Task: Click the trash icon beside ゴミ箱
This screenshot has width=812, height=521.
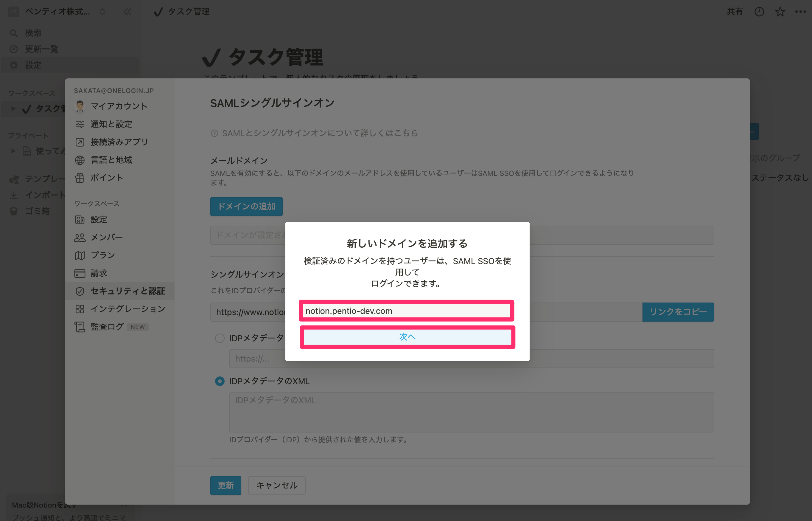Action: click(x=13, y=211)
